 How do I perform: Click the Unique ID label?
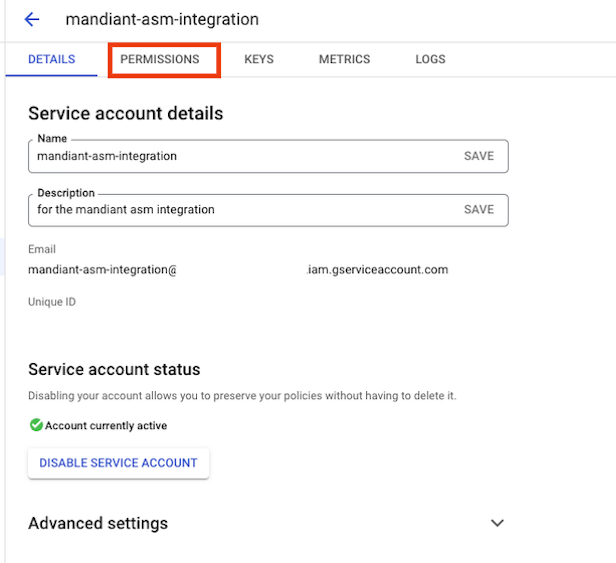[52, 302]
